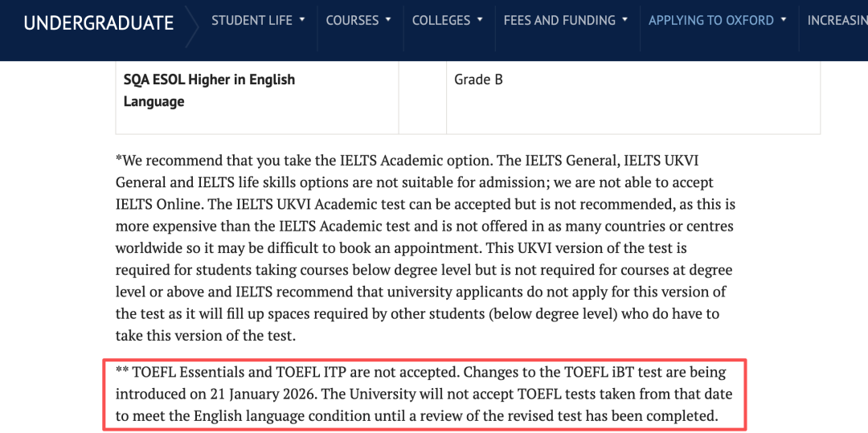Screen dimensions: 868x433
Task: Click the SQA ESOL Higher table cell
Action: [x=209, y=90]
